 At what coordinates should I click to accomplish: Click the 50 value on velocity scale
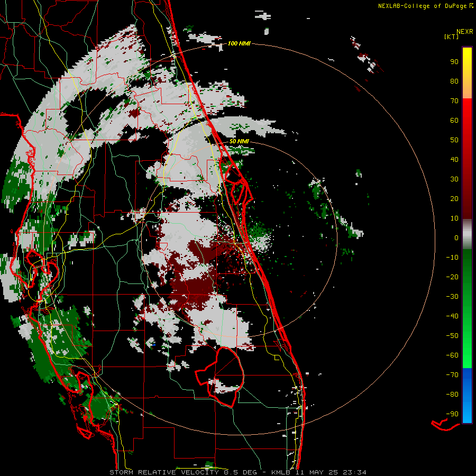pos(454,140)
